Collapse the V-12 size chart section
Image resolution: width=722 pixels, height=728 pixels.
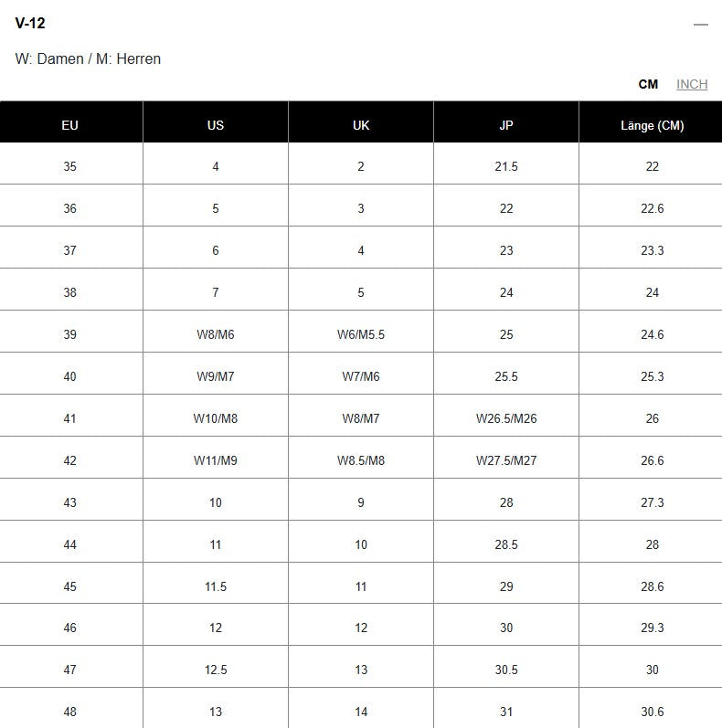(x=701, y=25)
